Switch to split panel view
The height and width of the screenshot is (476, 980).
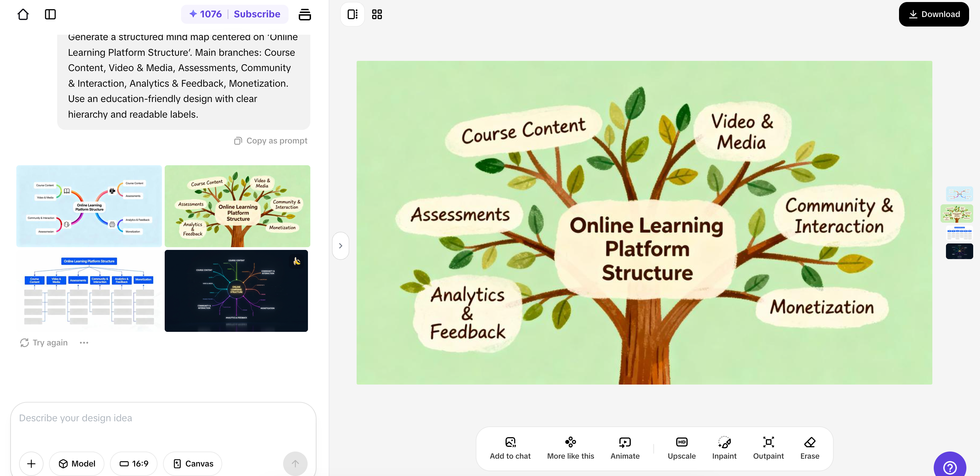352,14
